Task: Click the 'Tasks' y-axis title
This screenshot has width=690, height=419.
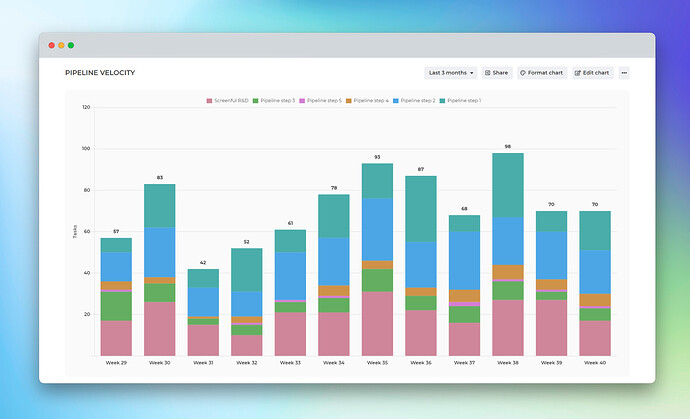Action: (75, 232)
